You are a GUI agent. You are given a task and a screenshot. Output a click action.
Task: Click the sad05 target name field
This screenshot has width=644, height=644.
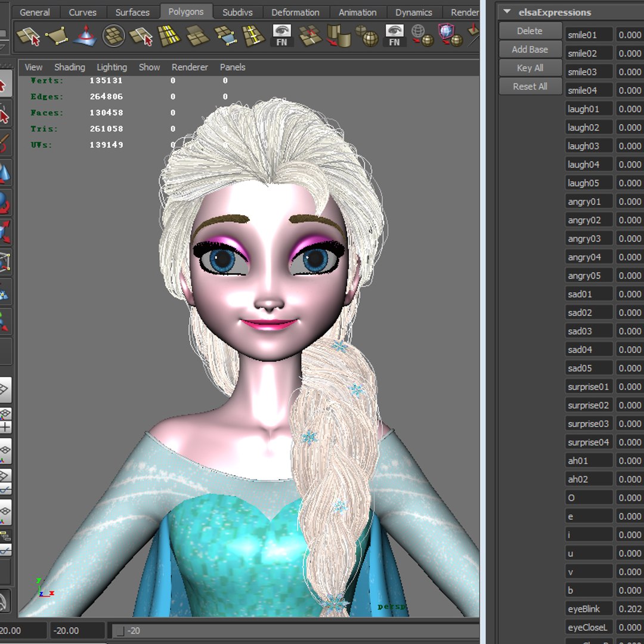(x=589, y=368)
